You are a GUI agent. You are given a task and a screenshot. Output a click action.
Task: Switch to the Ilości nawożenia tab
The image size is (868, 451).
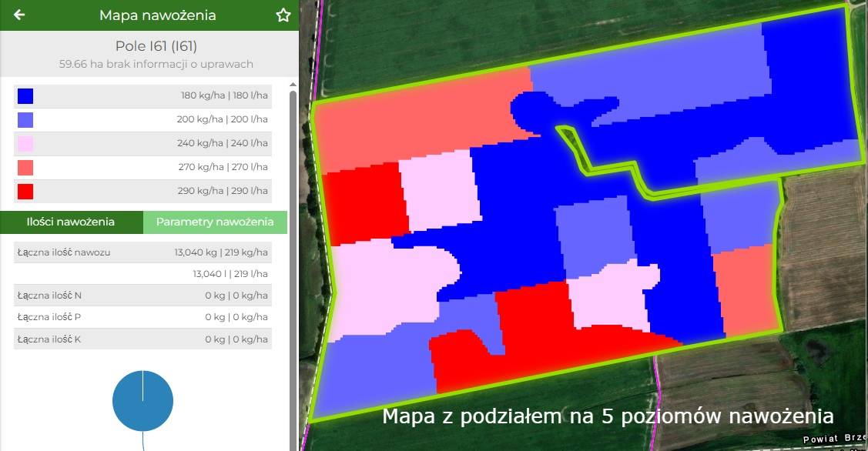[x=71, y=222]
